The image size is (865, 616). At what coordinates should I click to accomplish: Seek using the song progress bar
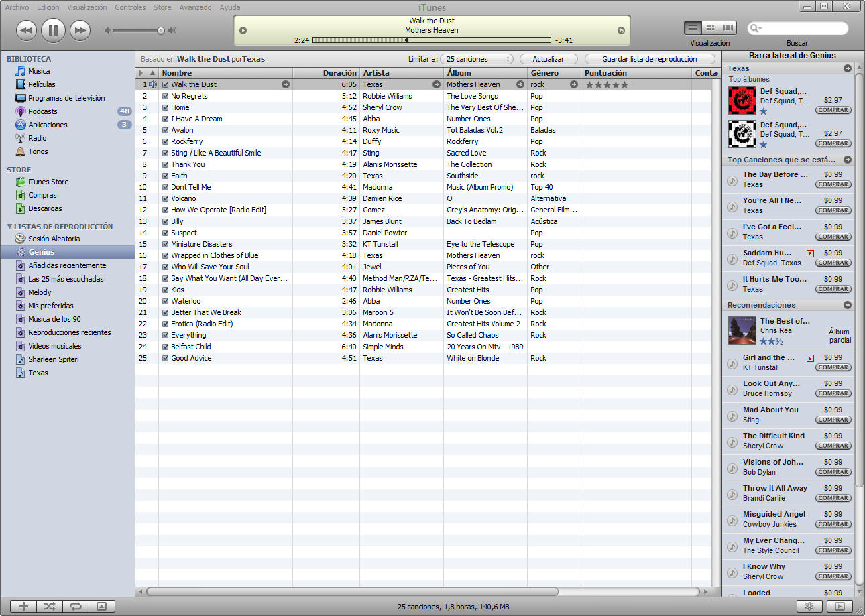(x=432, y=40)
